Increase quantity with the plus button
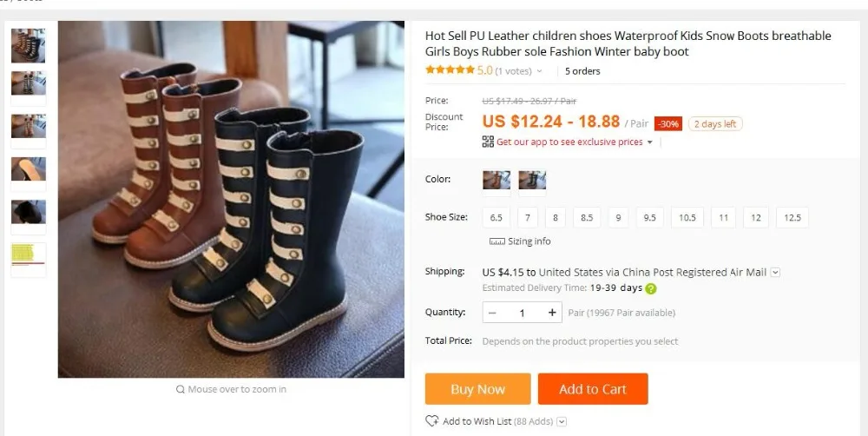The image size is (868, 436). (552, 313)
